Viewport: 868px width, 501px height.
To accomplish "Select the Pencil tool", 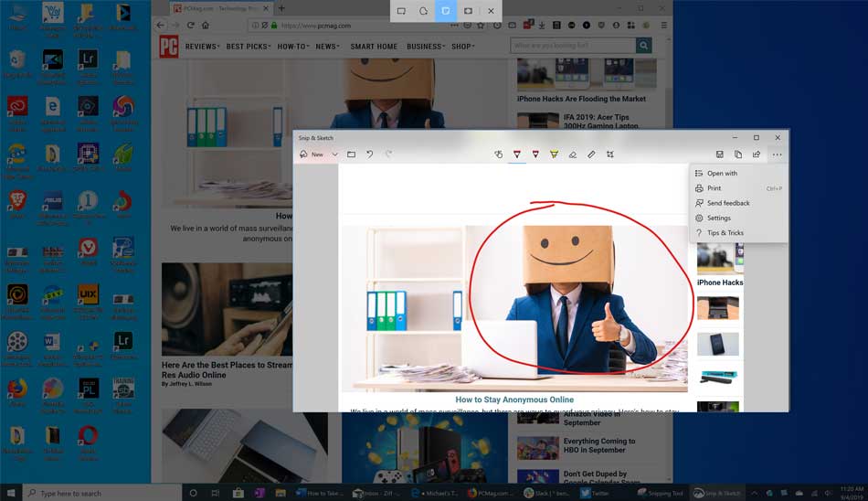I will pyautogui.click(x=535, y=155).
